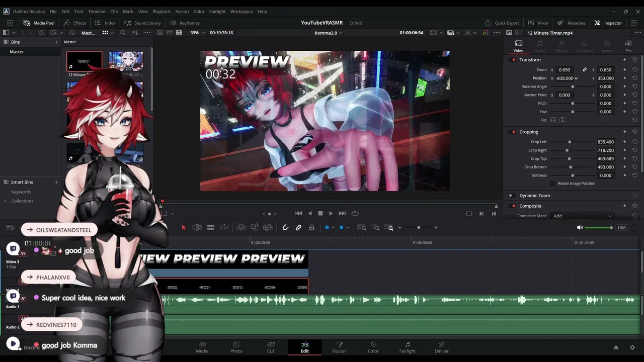This screenshot has height=362, width=644.
Task: Open the Effects panel
Action: pos(74,23)
